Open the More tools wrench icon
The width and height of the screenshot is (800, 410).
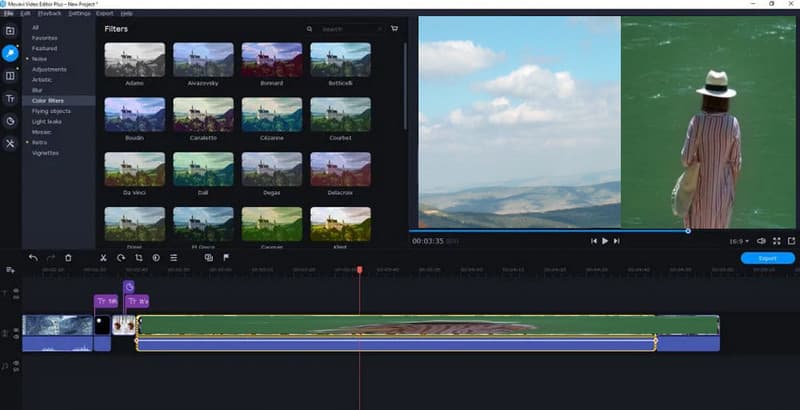[10, 143]
